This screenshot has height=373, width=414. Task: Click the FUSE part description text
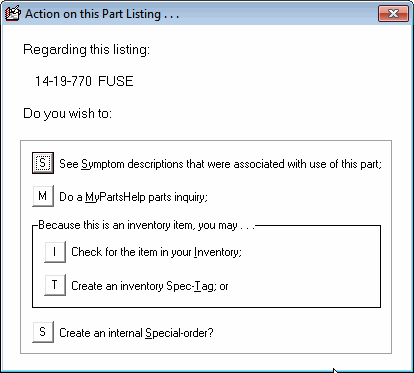pyautogui.click(x=116, y=81)
